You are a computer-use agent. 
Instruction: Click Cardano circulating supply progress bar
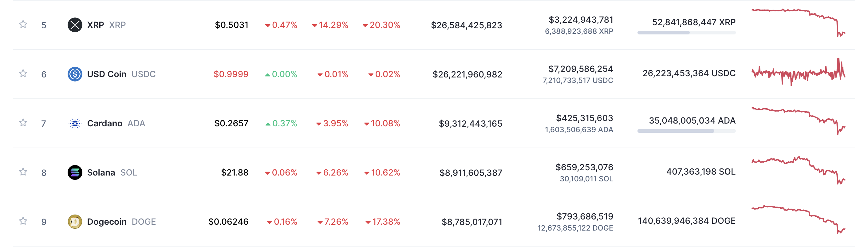686,131
